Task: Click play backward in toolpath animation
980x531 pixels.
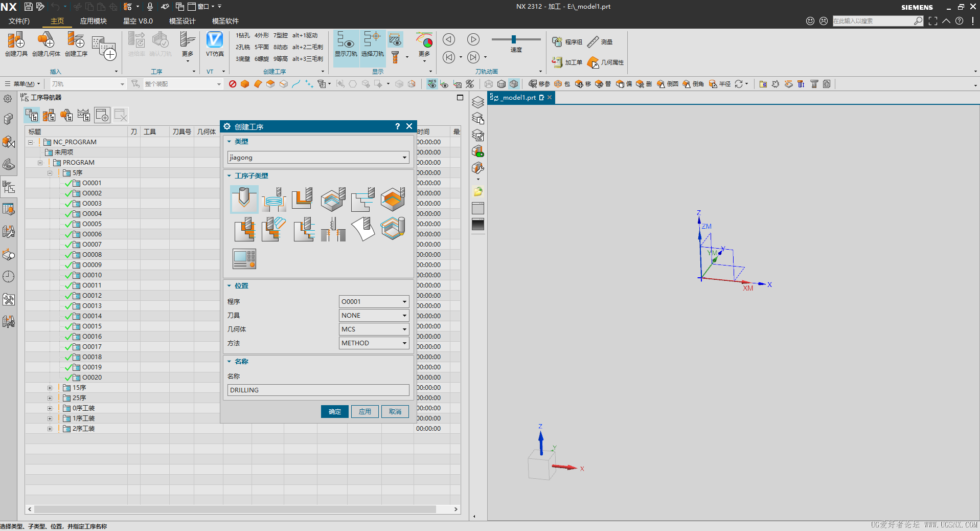Action: (x=449, y=39)
